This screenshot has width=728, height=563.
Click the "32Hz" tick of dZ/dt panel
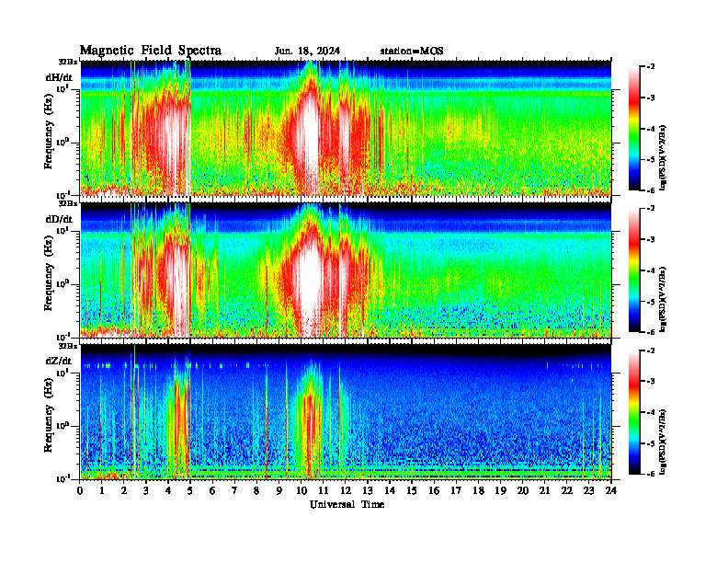(68, 346)
